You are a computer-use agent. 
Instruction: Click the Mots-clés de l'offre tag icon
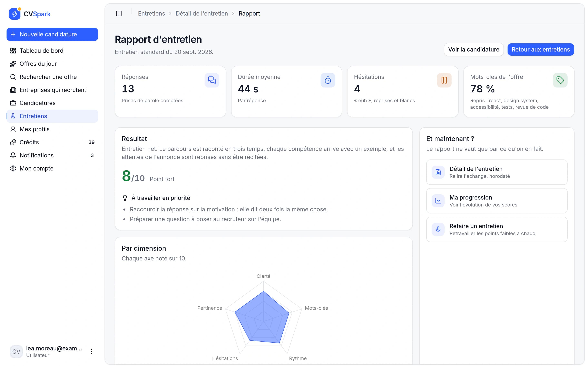click(560, 80)
